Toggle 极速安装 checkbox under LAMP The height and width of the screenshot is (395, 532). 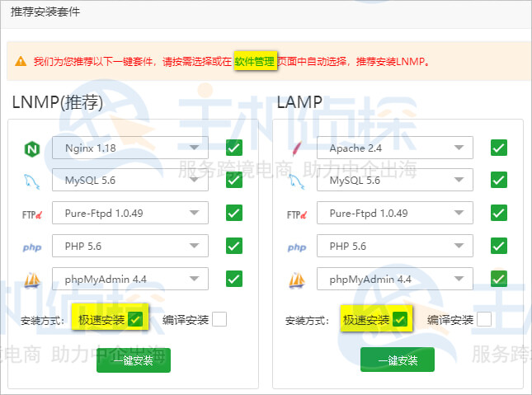[400, 319]
